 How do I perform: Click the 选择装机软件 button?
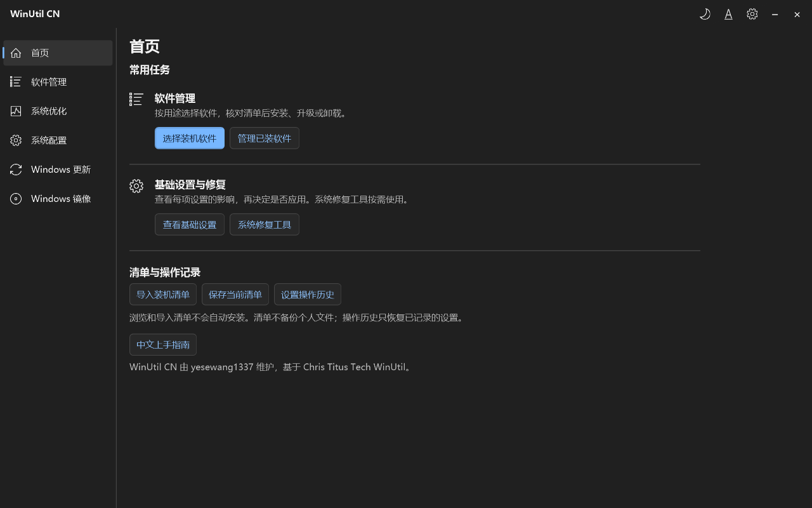(x=190, y=138)
